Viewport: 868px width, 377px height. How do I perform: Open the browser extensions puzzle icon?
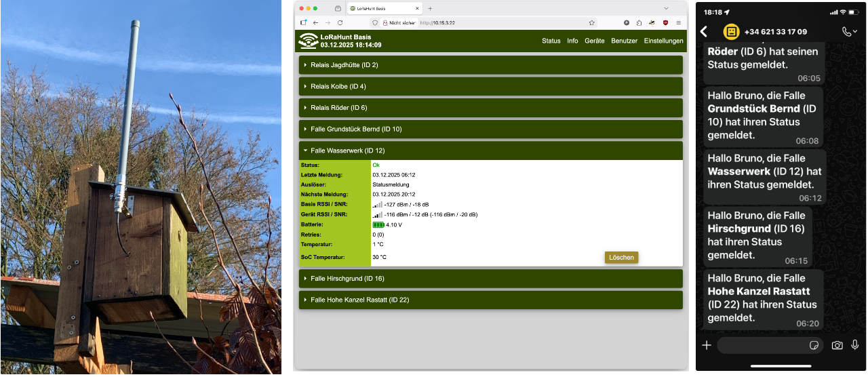pyautogui.click(x=639, y=22)
